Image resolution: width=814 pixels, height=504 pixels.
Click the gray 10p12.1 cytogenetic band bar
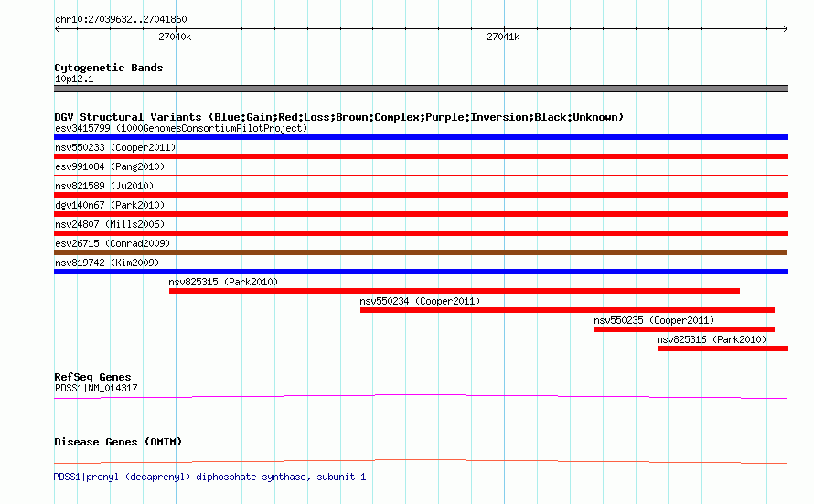tap(421, 89)
